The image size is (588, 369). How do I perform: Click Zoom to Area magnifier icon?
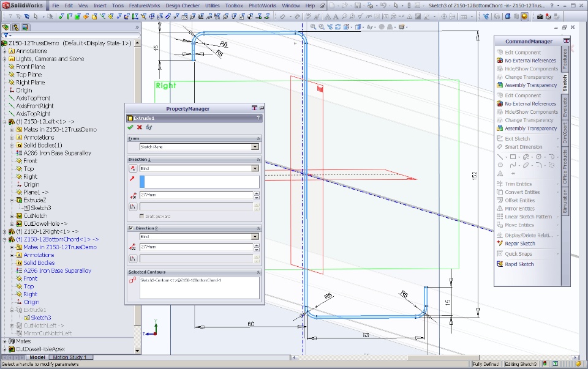point(322,26)
